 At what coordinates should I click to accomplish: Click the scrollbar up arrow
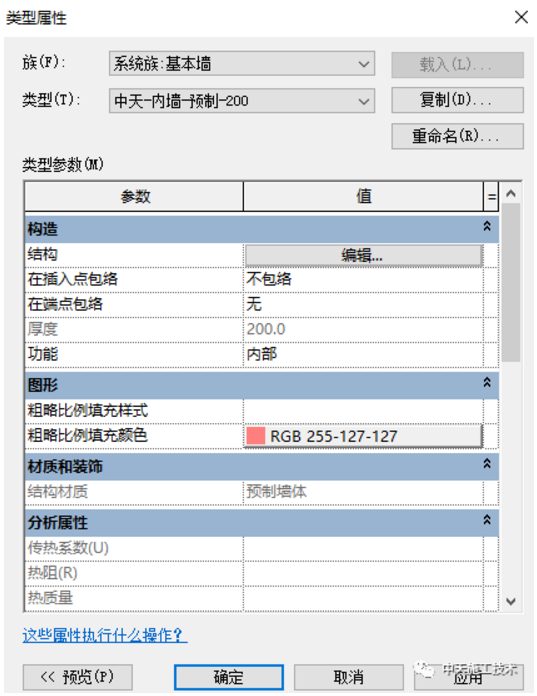click(x=511, y=194)
